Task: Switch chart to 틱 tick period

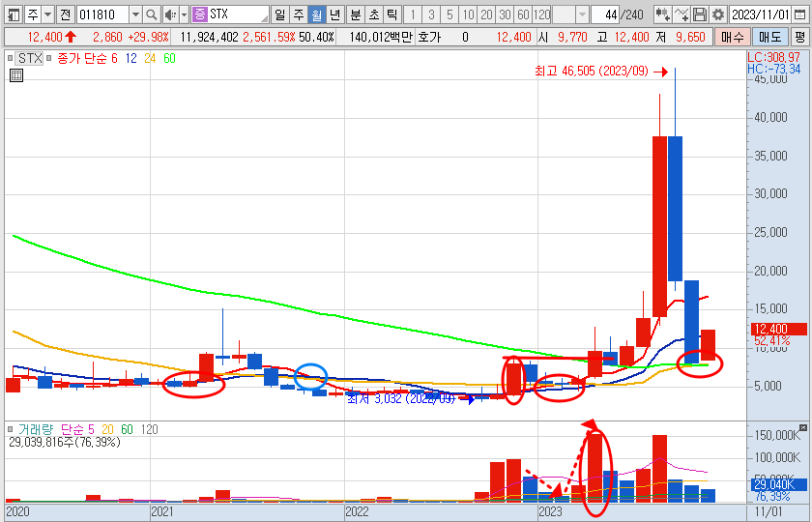Action: pyautogui.click(x=392, y=14)
